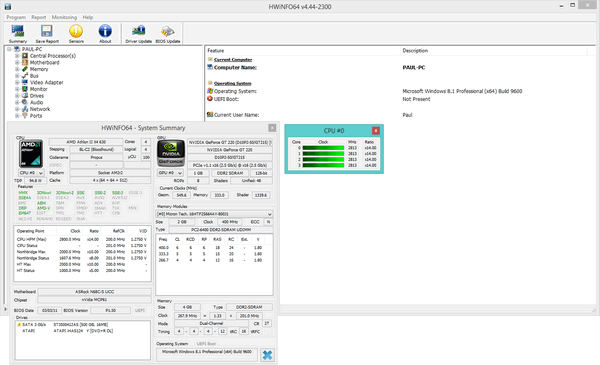Close the CPU #0 clock window
This screenshot has height=365, width=600.
click(x=376, y=130)
